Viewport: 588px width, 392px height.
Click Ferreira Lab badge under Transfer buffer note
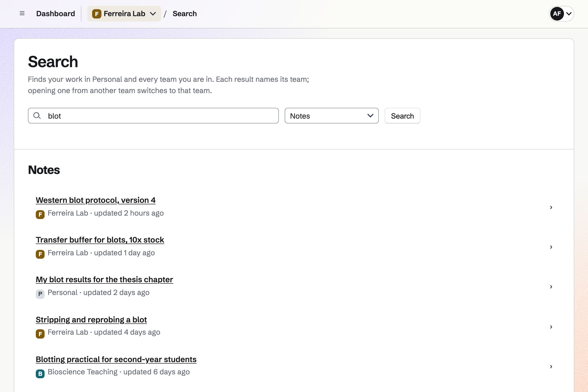(40, 254)
